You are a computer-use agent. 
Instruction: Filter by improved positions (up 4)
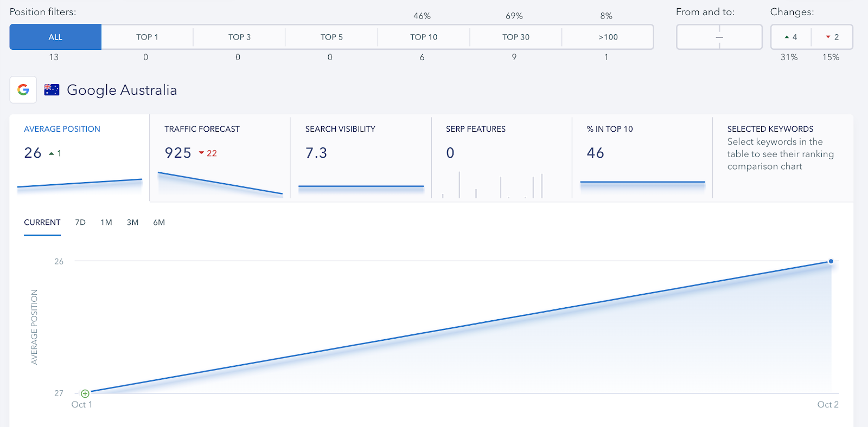[x=791, y=37]
